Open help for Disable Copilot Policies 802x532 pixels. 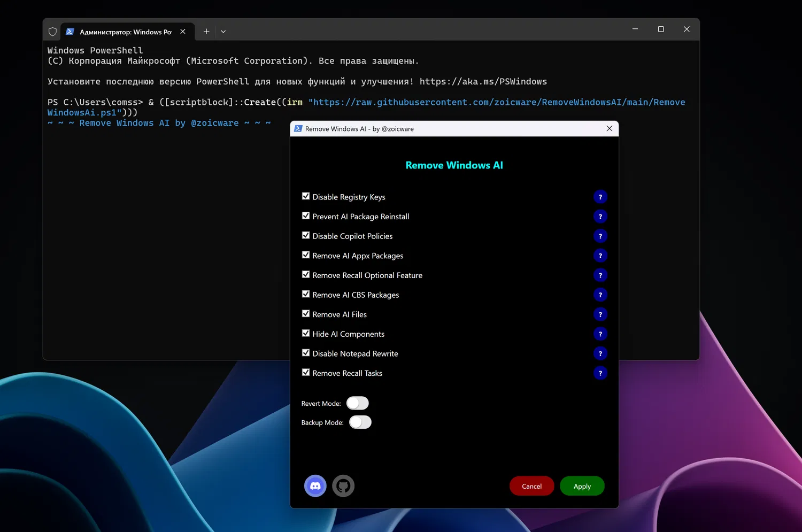click(600, 236)
